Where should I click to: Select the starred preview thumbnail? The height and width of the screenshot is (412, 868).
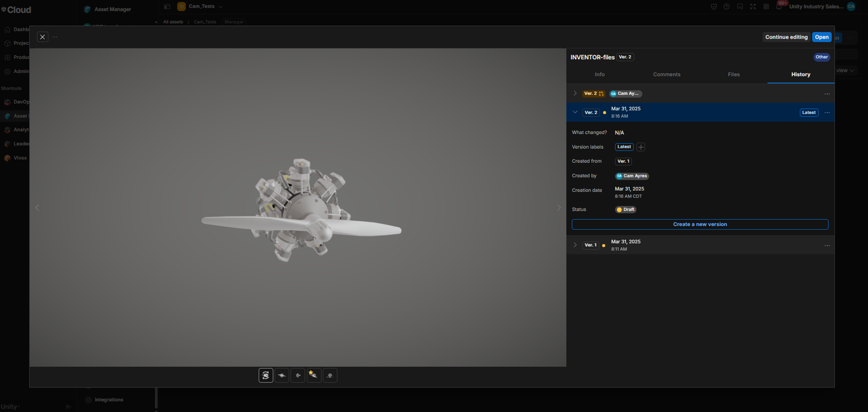314,375
